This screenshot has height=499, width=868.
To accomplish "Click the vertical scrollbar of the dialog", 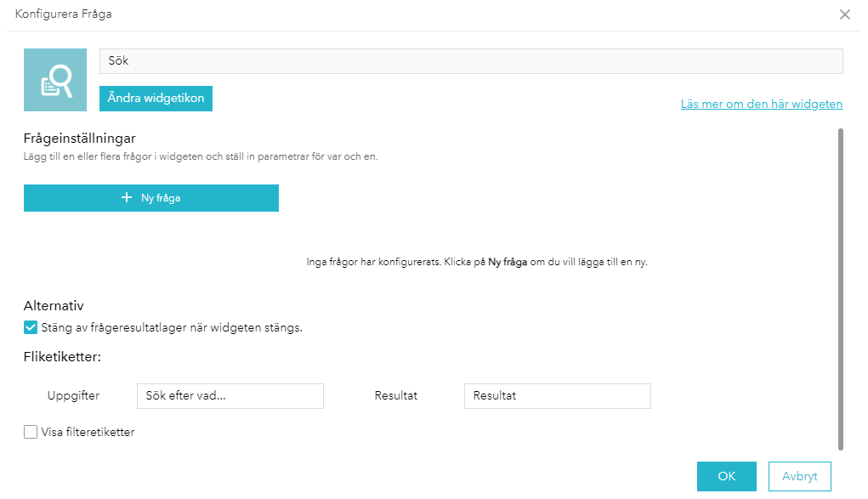I will click(x=841, y=289).
